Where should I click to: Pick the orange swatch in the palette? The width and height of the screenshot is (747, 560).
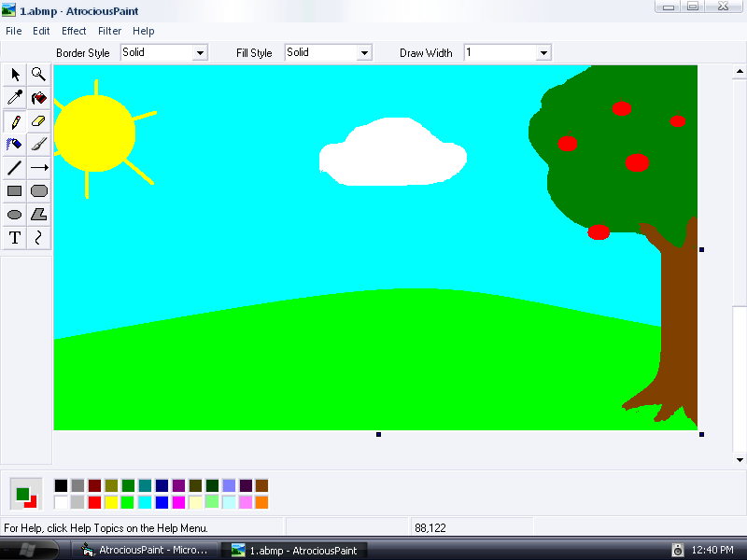(261, 503)
